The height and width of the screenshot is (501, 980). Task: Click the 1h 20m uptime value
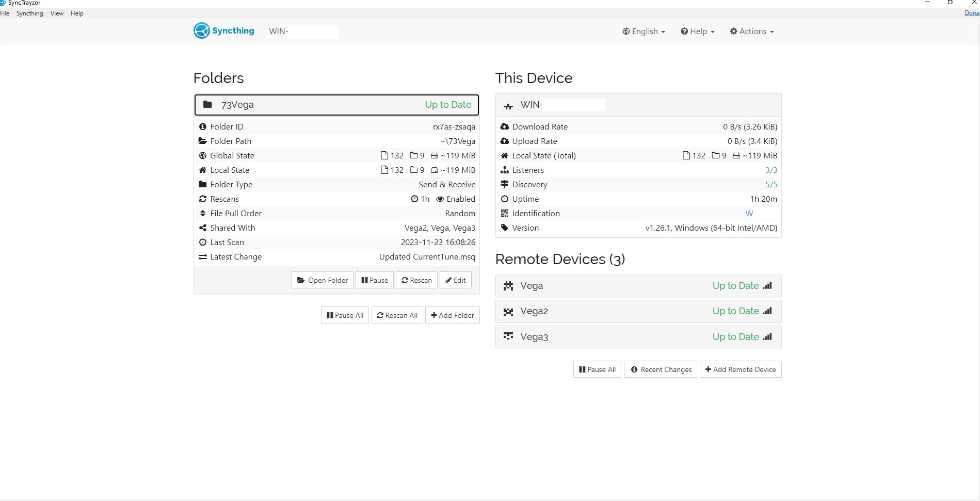764,199
